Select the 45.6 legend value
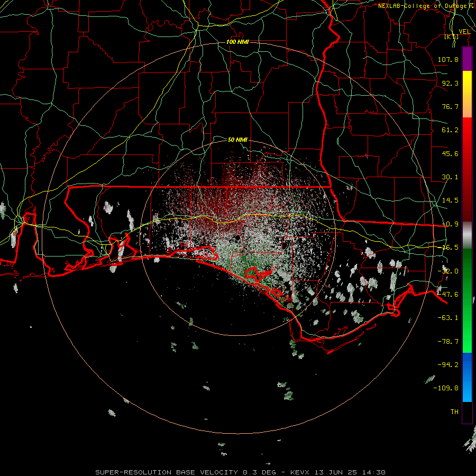 [x=450, y=153]
